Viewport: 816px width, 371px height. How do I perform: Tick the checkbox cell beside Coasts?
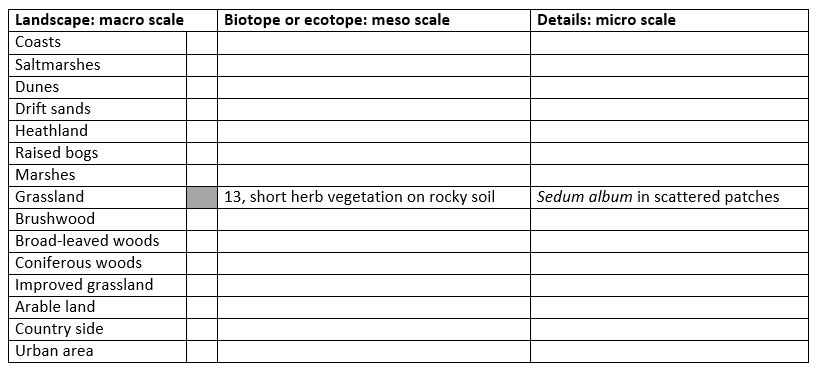(x=202, y=43)
